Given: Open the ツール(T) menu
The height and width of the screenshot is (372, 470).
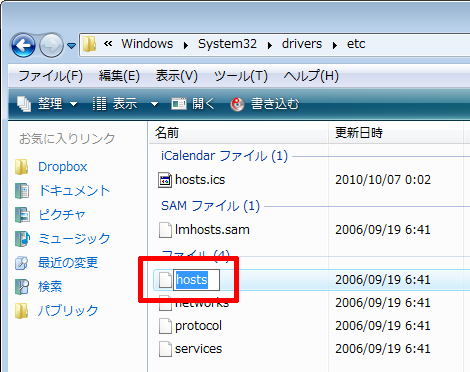Looking at the screenshot, I should [x=241, y=76].
